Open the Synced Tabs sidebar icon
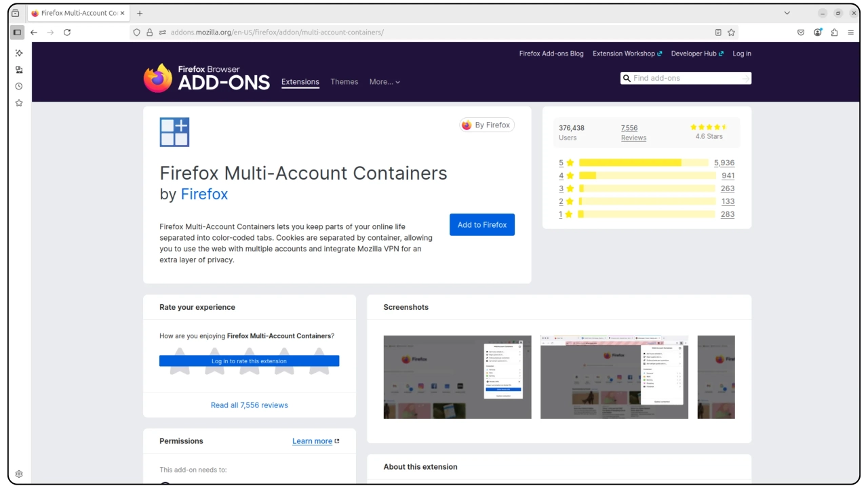 (19, 70)
